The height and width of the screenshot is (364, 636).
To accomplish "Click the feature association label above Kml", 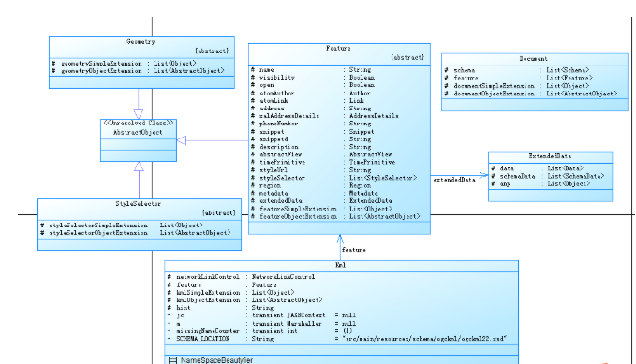I will pos(354,250).
